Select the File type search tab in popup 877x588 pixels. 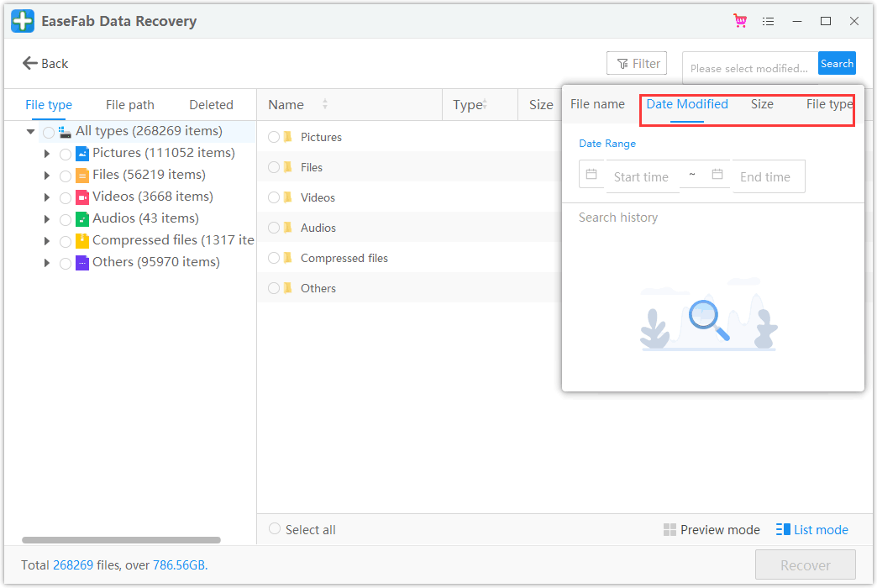(829, 104)
